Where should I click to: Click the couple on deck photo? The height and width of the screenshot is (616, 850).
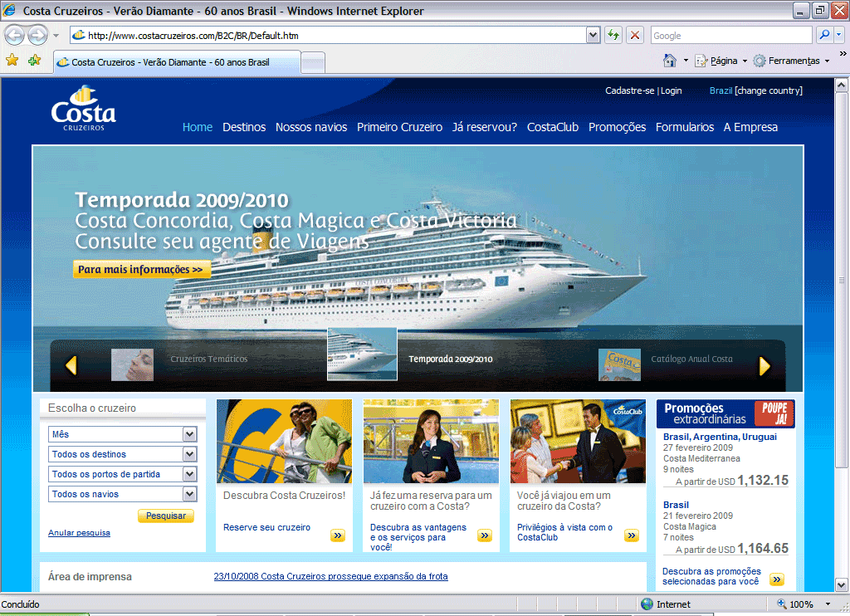coord(285,442)
